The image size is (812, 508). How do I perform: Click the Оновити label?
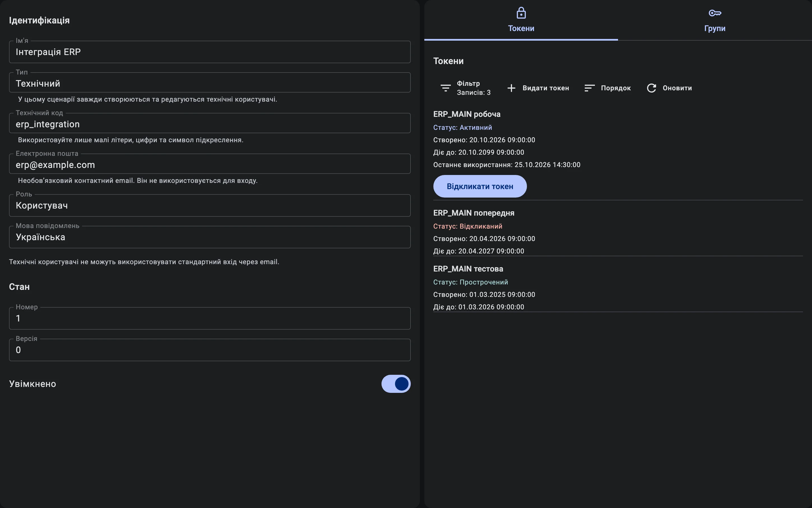677,88
